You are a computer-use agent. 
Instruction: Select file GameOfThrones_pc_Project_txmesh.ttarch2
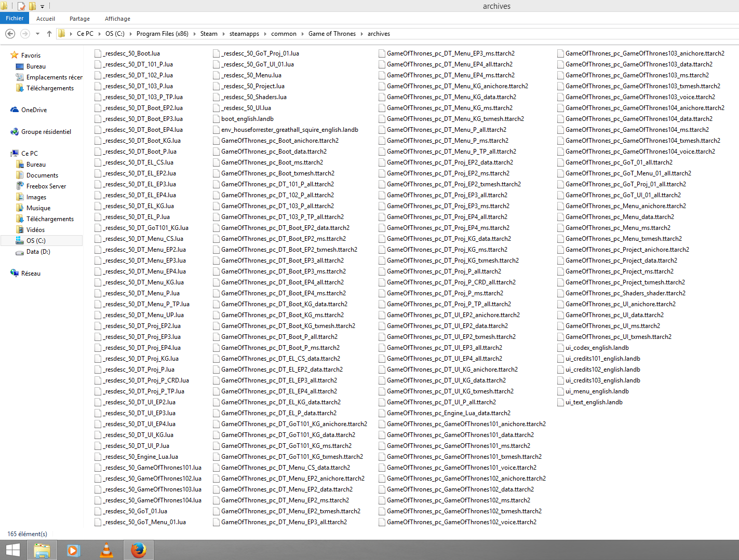pos(621,282)
